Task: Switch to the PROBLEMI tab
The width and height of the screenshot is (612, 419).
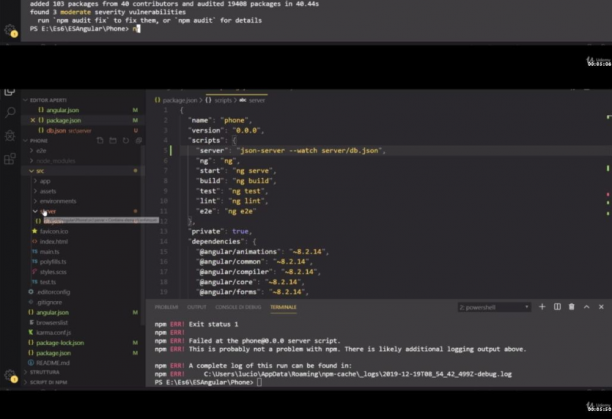Action: coord(166,307)
